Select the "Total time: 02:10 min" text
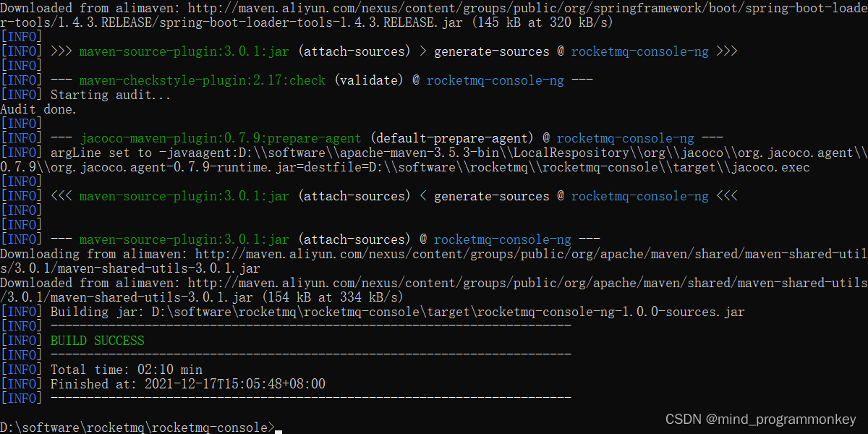 tap(127, 370)
